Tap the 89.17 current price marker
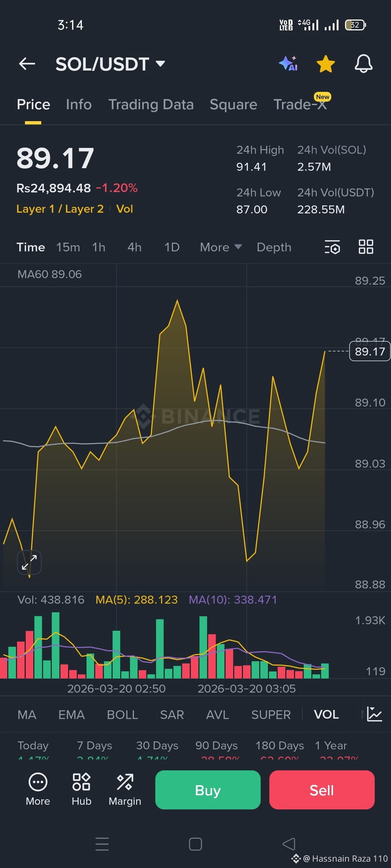This screenshot has height=868, width=391. pyautogui.click(x=370, y=352)
